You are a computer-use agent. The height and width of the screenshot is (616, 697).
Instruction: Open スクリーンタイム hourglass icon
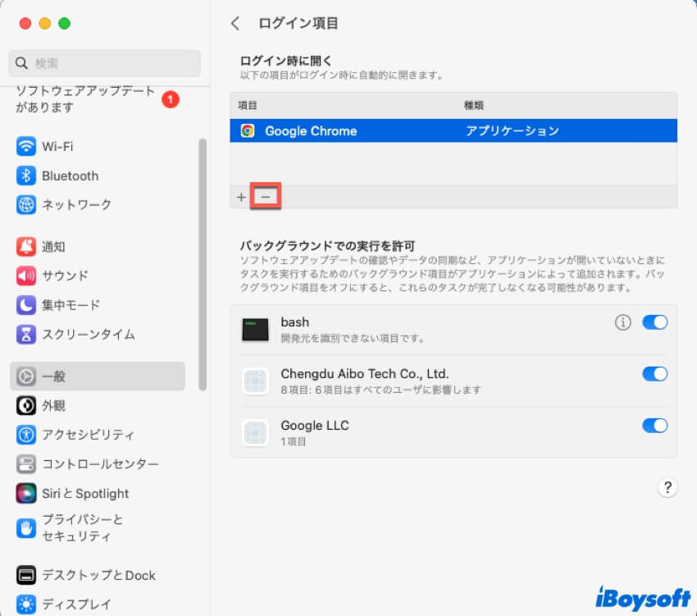point(25,334)
